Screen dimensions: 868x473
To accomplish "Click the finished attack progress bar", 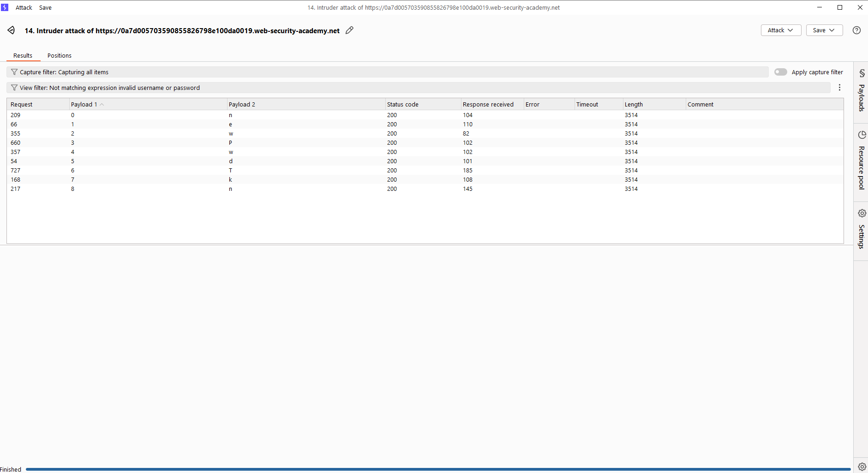I will 437,469.
